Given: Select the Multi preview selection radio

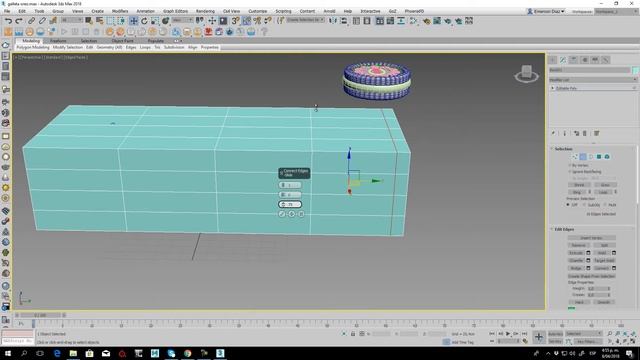Looking at the screenshot, I should [604, 205].
